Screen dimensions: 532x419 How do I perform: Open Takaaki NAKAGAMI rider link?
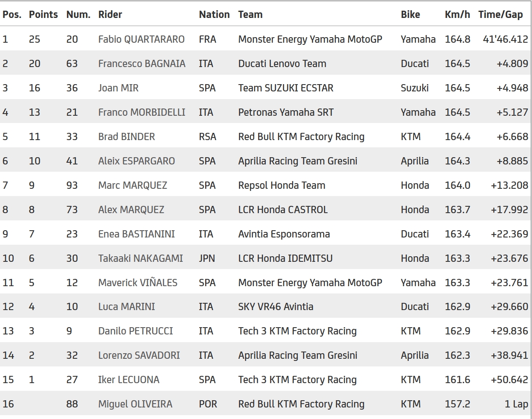pos(140,258)
